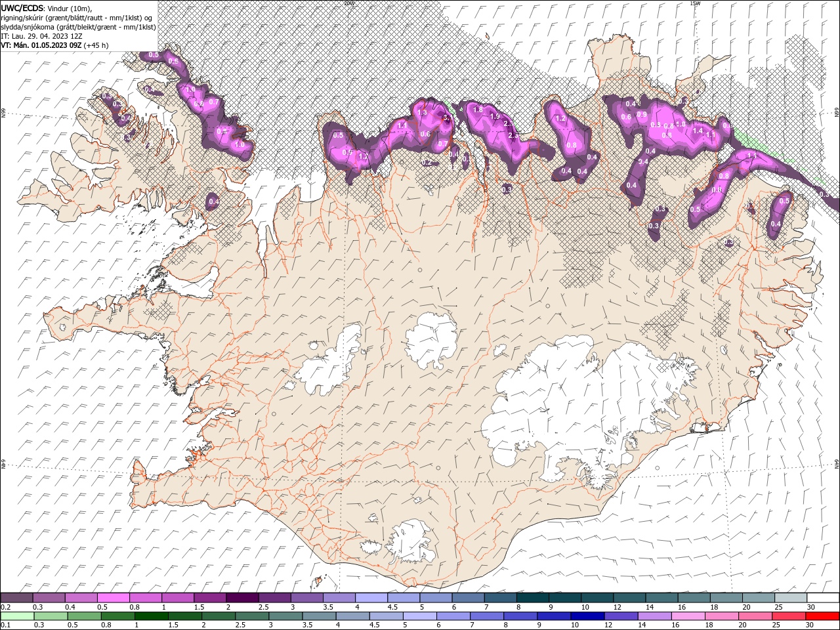
Task: Select the lower legend swatch starting at 4
Action: [352, 616]
